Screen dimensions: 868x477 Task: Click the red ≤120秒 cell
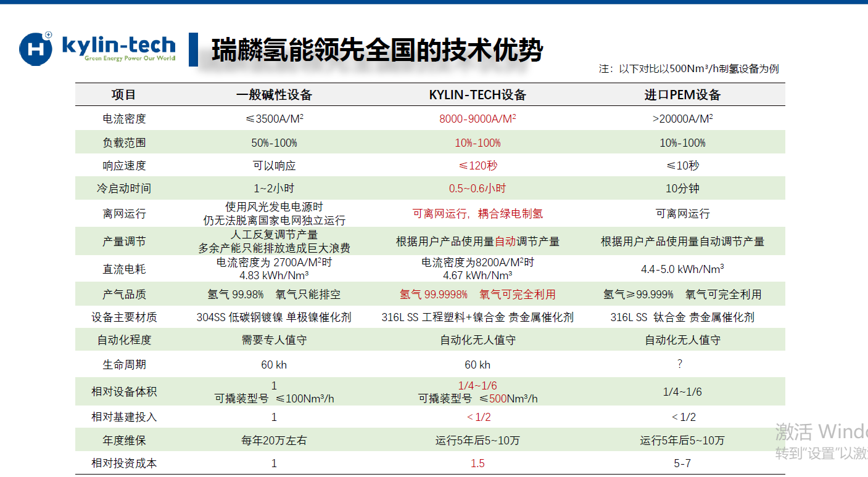point(477,166)
